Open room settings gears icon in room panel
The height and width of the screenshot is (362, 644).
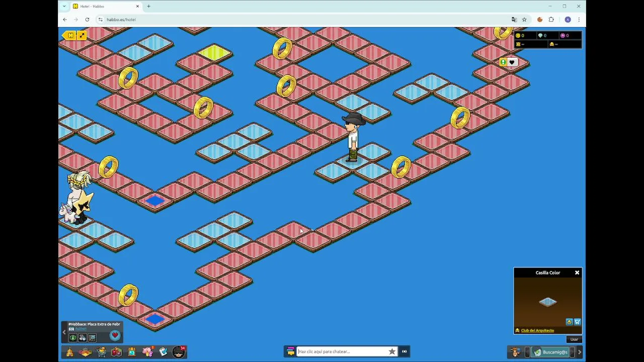tap(83, 338)
